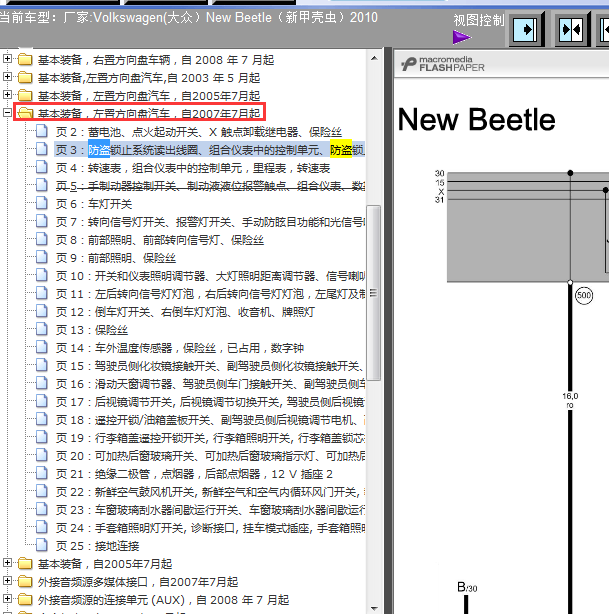Click the document icon for 页 15
This screenshot has width=609, height=614.
pyautogui.click(x=42, y=365)
